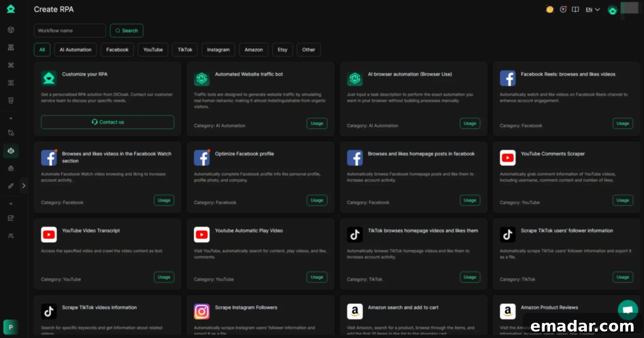
Task: Click the green P avatar in the sidebar
Action: 11,327
